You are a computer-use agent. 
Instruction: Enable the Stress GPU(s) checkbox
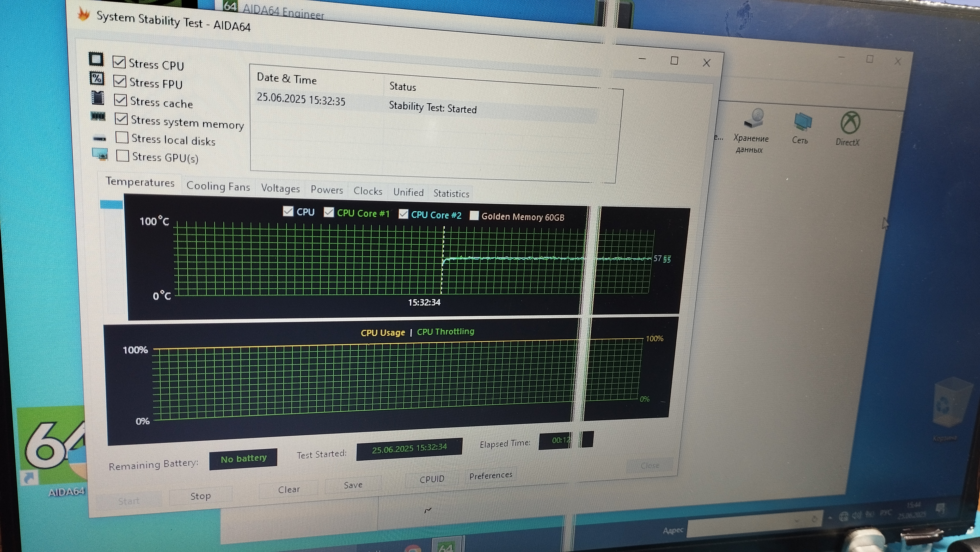pos(122,155)
